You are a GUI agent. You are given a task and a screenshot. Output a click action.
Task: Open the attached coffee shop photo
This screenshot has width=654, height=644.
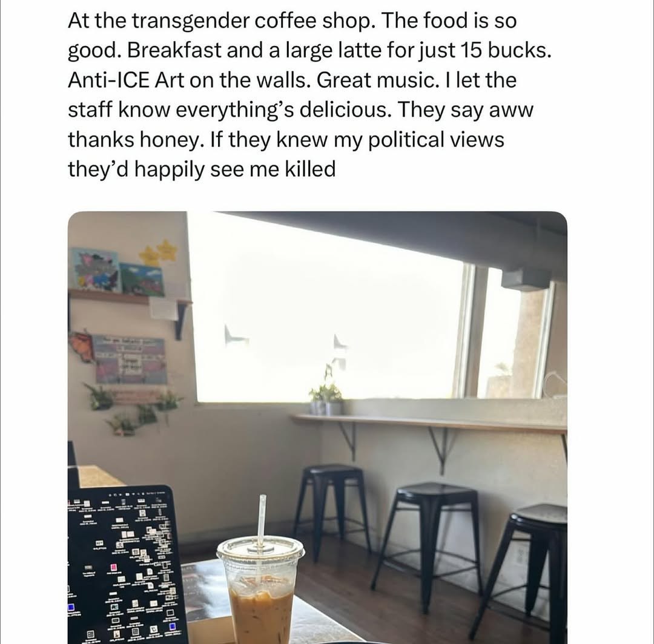(x=317, y=427)
